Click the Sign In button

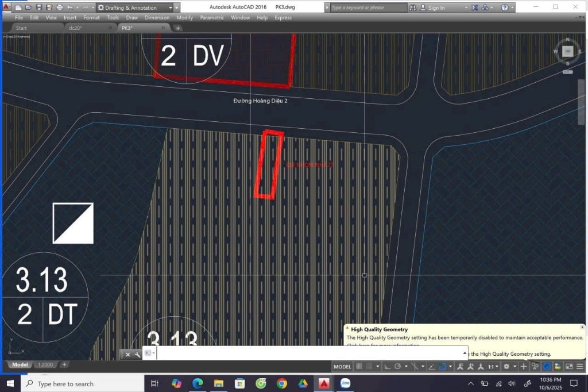click(x=436, y=8)
